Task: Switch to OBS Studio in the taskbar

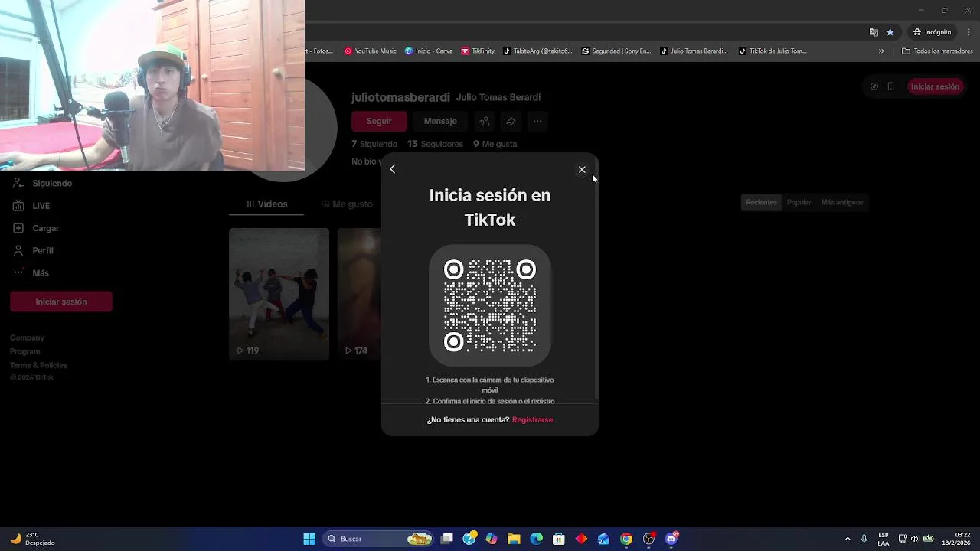Action: (x=648, y=539)
